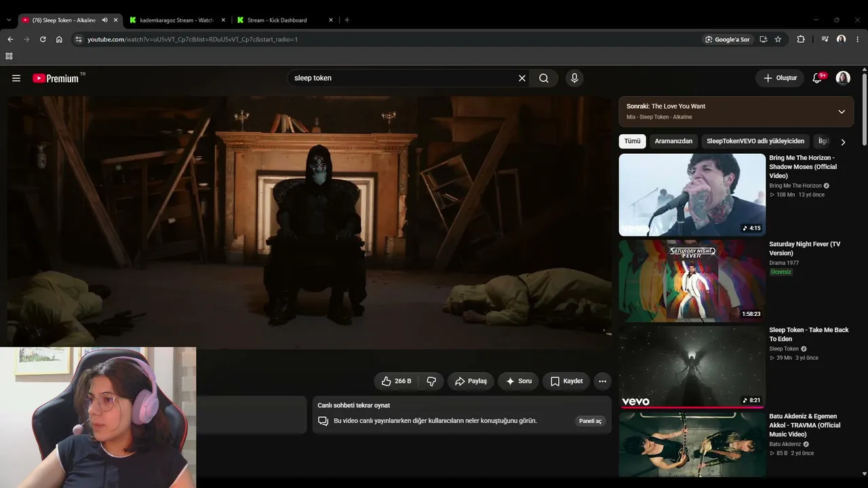Close the Kick Dashboard tab
This screenshot has width=868, height=488.
tap(331, 20)
